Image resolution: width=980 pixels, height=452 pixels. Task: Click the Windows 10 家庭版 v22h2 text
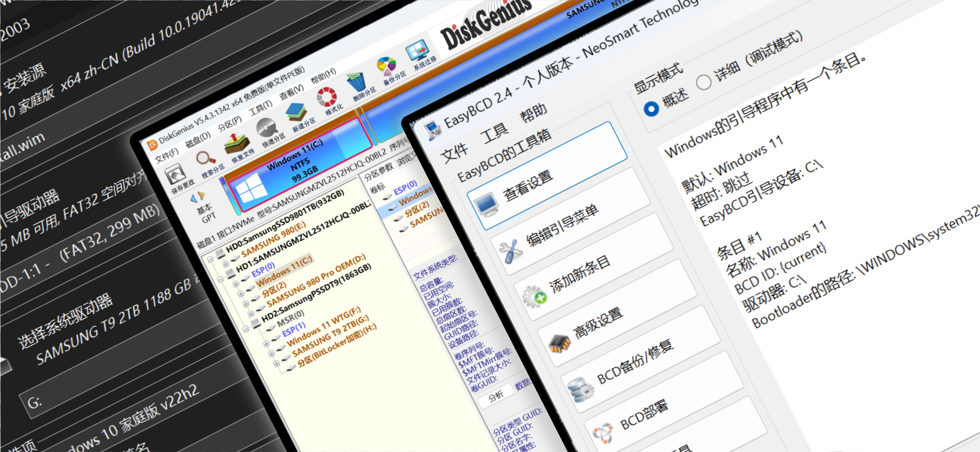(x=132, y=419)
